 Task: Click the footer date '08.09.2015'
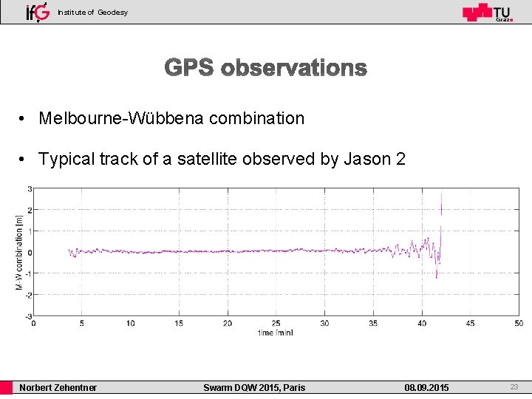[426, 387]
